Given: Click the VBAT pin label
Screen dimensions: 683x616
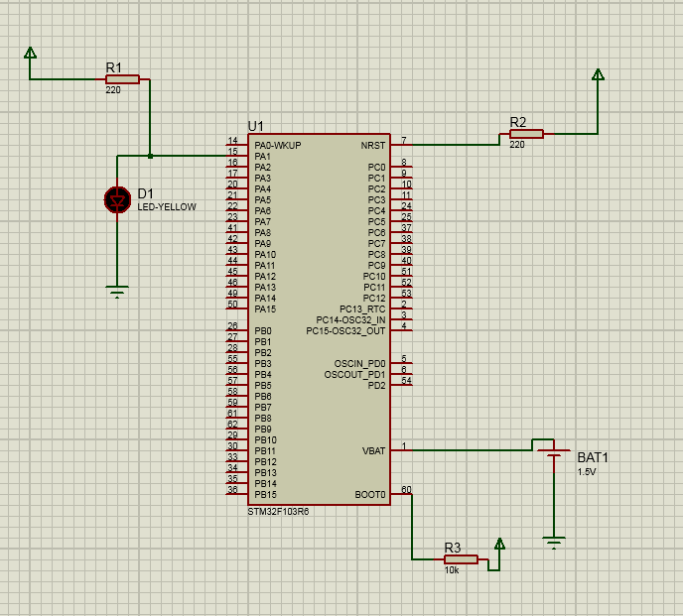Looking at the screenshot, I should 373,451.
